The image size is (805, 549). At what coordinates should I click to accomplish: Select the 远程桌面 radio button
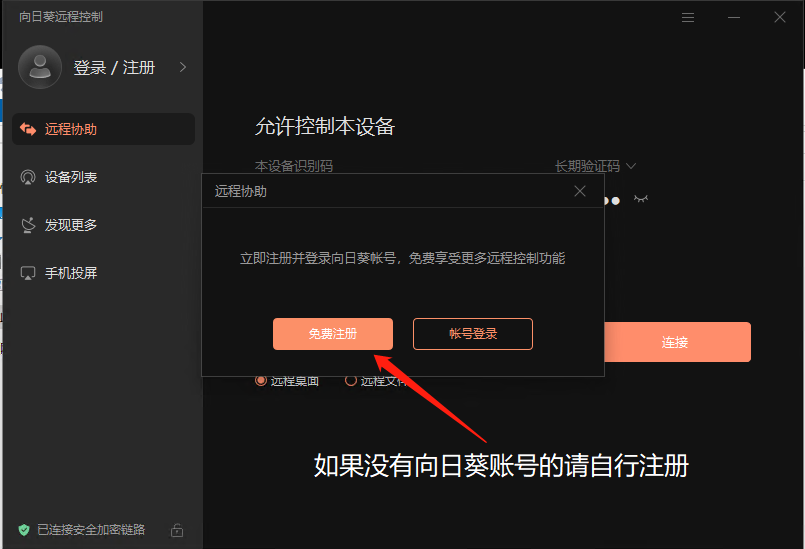pyautogui.click(x=262, y=380)
